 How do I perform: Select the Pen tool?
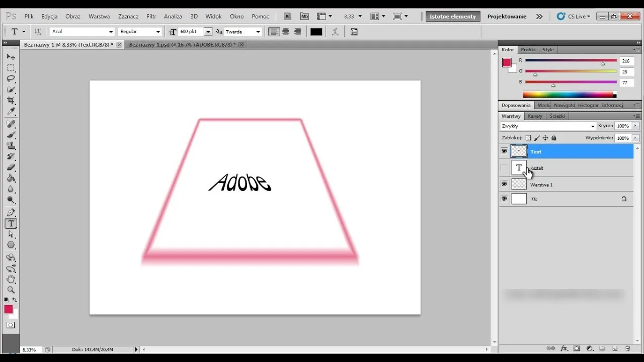click(x=11, y=213)
